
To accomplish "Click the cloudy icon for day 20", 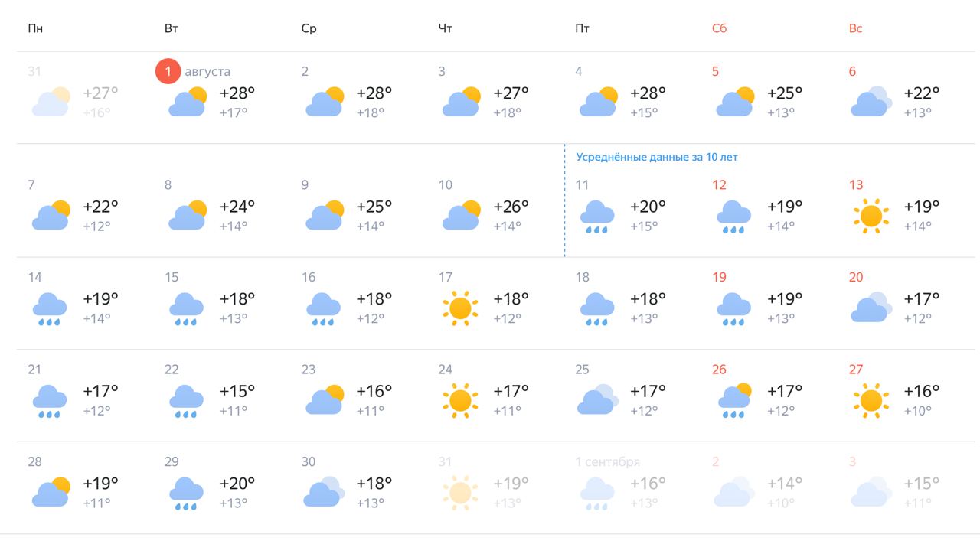I will [871, 308].
